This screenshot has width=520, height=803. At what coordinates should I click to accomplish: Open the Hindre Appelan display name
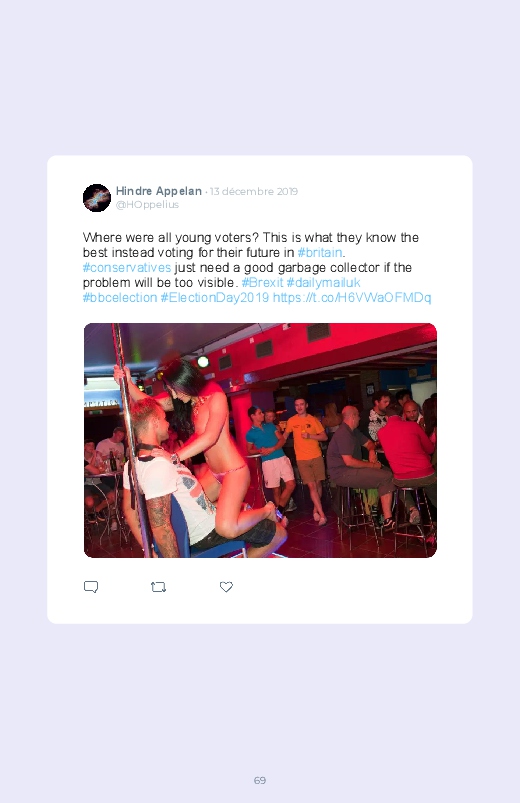click(x=158, y=191)
